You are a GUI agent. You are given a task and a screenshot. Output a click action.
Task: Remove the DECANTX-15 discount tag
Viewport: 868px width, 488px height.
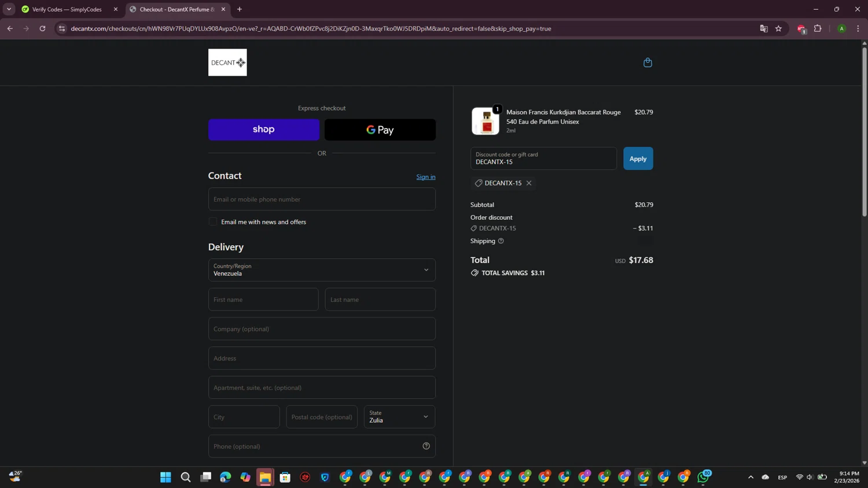pos(529,183)
